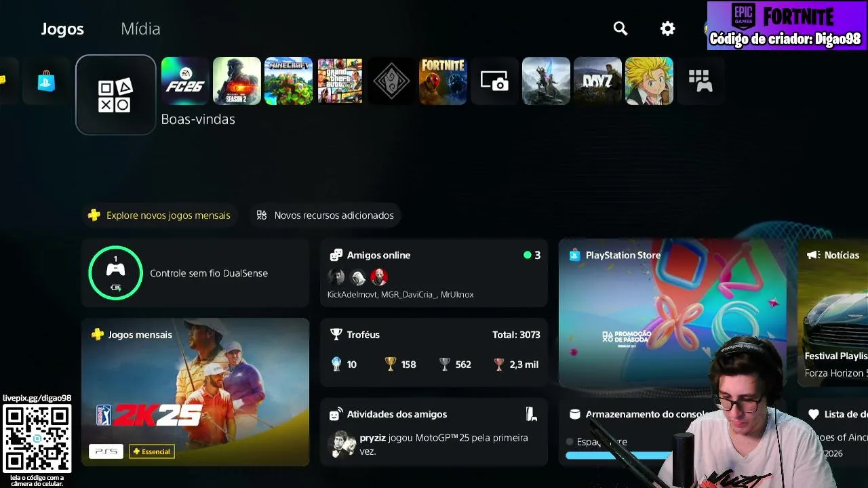Open the dark diamond emblem game tile
This screenshot has width=868, height=488.
tap(391, 81)
